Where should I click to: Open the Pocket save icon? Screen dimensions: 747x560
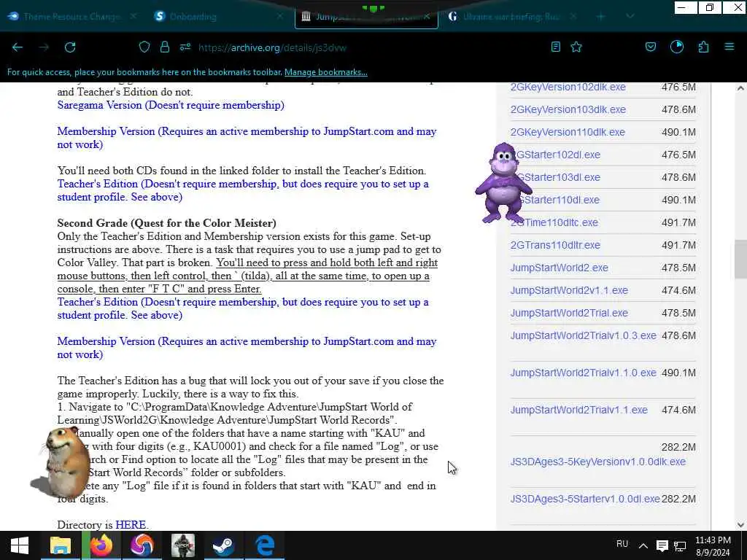click(x=651, y=47)
